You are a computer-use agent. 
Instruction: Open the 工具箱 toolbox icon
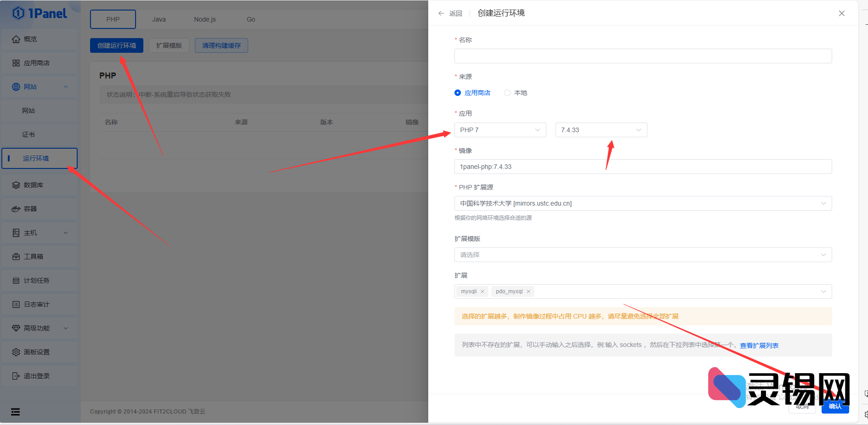(x=16, y=257)
